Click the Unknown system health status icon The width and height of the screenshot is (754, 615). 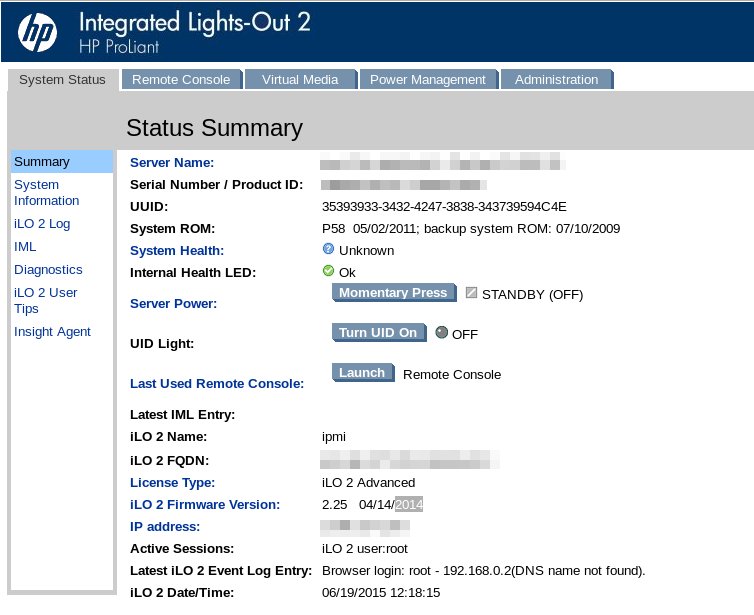click(328, 249)
